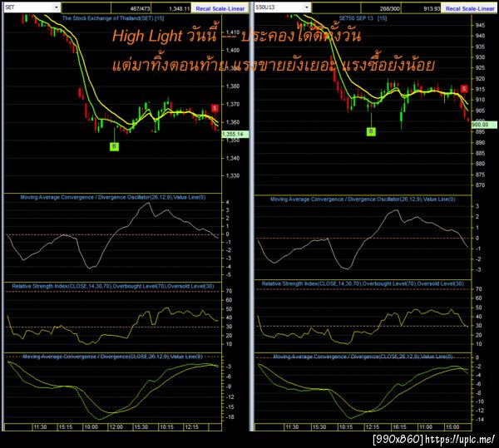Click 'The Stock Exchange of Thailand(SET) [15]' title

click(113, 18)
